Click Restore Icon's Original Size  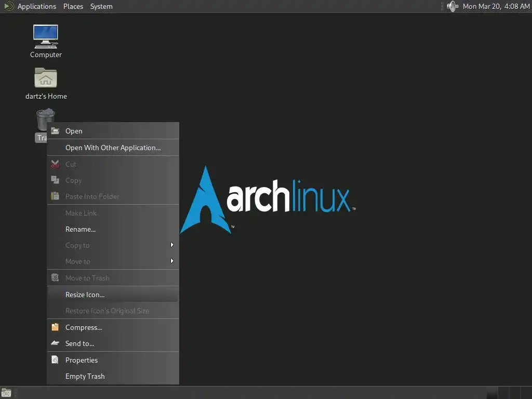tap(113, 311)
